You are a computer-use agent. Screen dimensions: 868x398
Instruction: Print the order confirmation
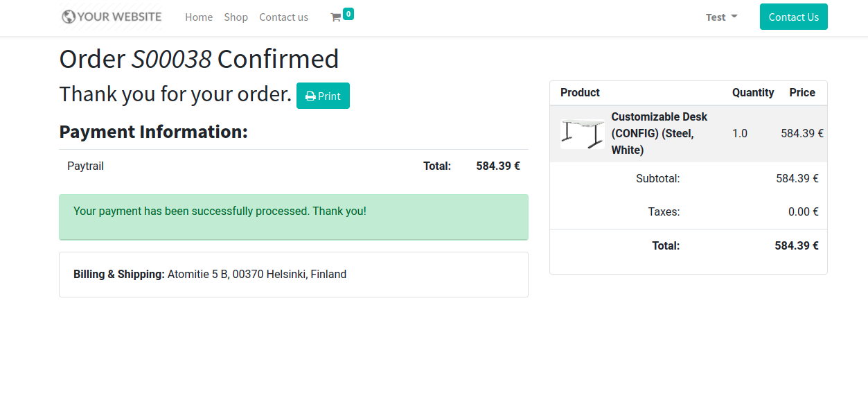tap(323, 96)
